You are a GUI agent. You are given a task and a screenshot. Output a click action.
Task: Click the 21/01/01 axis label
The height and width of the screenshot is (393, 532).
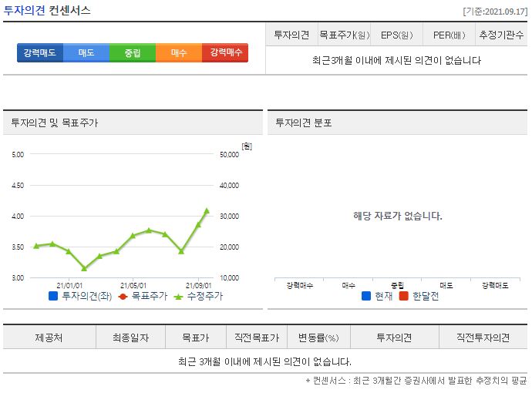click(x=69, y=286)
